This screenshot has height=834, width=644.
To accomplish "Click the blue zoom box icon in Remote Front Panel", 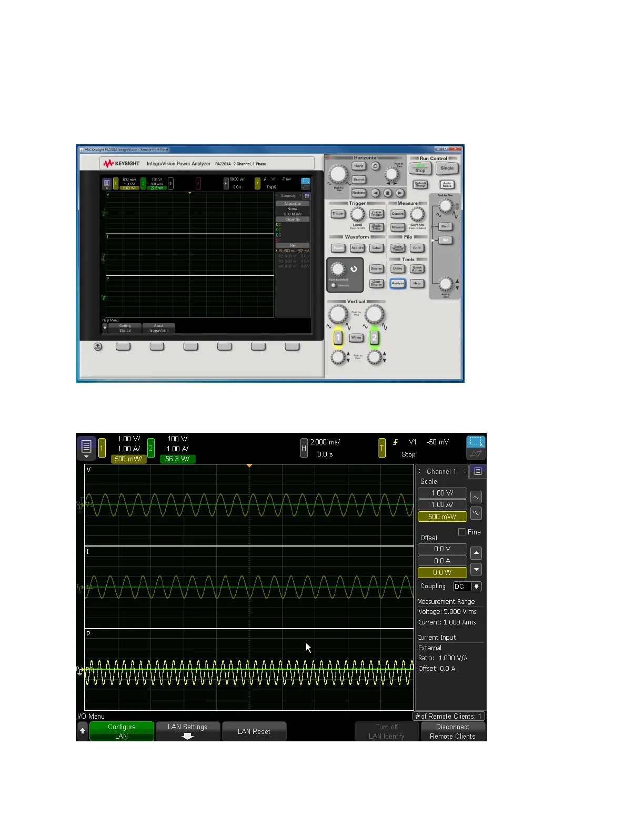I will 306,181.
